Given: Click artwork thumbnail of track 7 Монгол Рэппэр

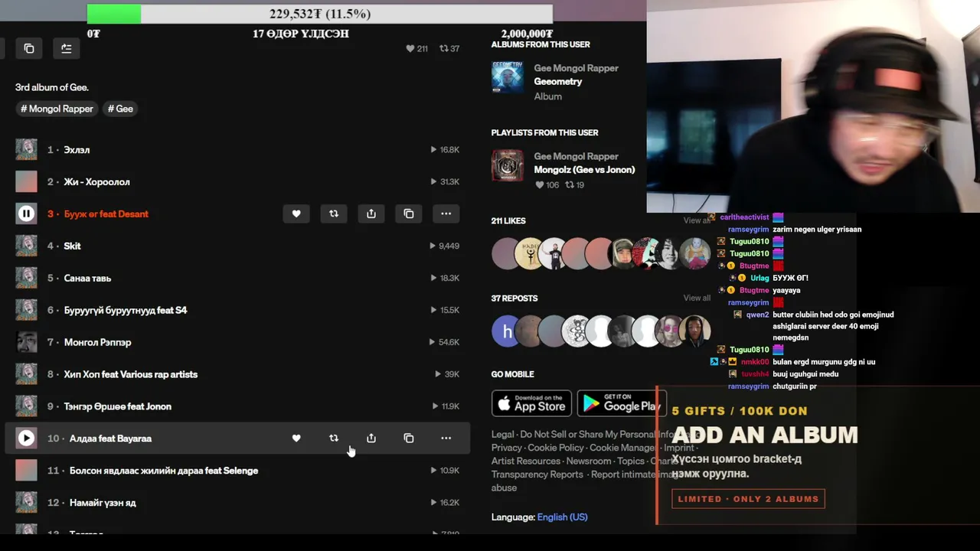Looking at the screenshot, I should click(x=26, y=342).
